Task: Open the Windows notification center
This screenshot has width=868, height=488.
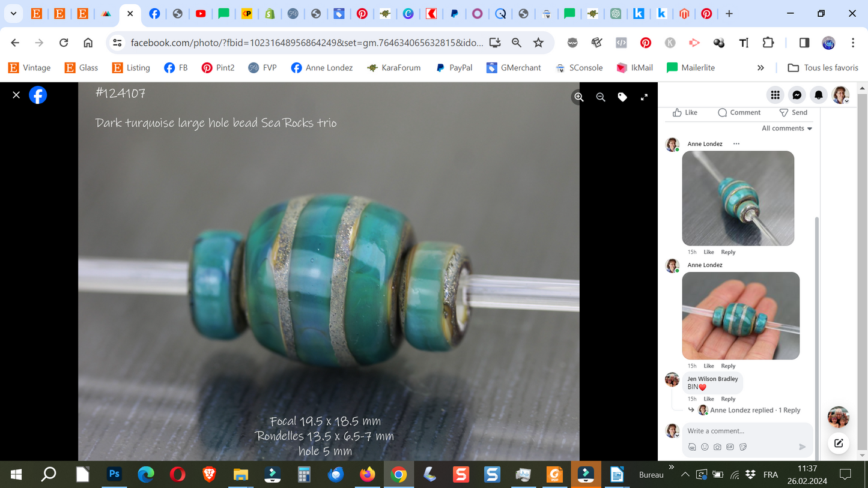Action: coord(845,475)
